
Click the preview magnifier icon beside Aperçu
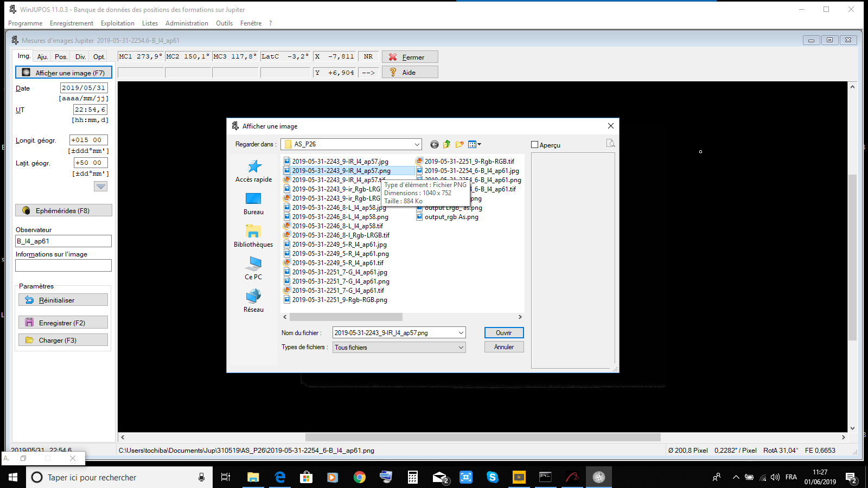pos(610,143)
